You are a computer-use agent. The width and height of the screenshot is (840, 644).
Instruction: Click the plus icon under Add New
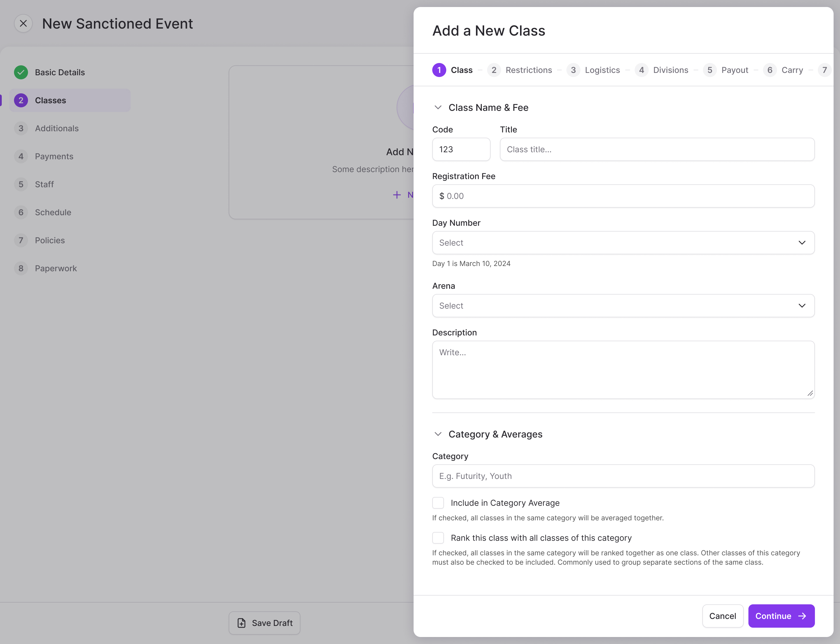pyautogui.click(x=397, y=195)
